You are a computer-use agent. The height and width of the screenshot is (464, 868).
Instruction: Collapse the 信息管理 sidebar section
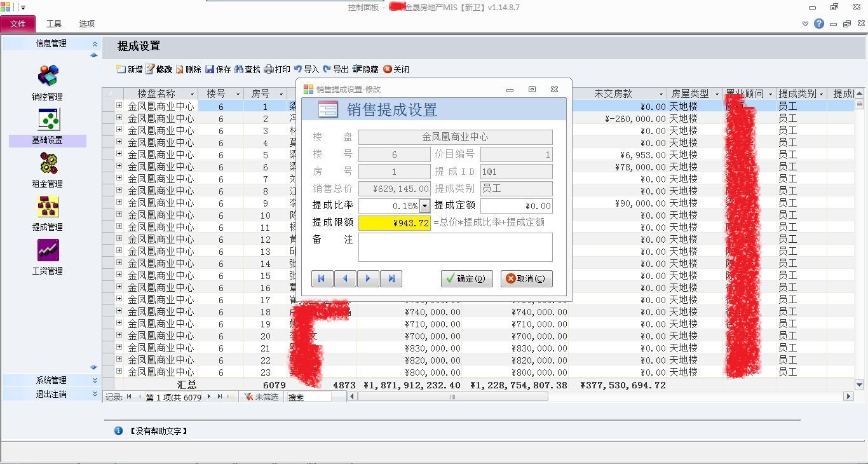coord(95,44)
